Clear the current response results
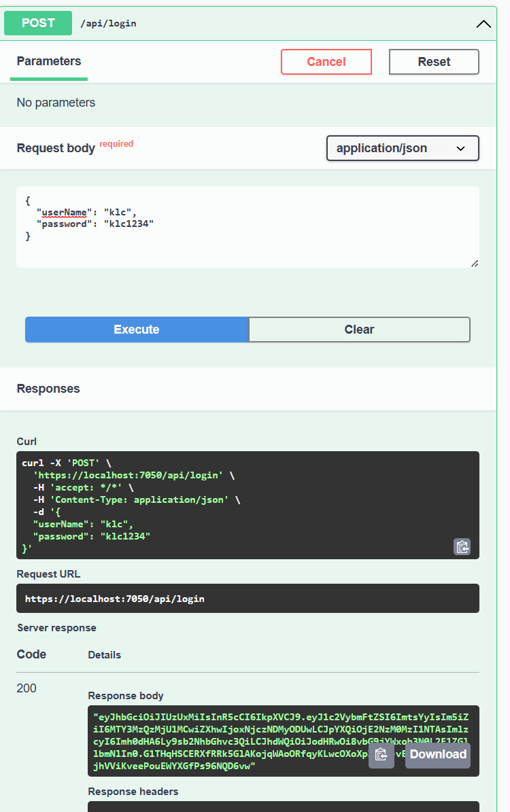 [x=359, y=330]
